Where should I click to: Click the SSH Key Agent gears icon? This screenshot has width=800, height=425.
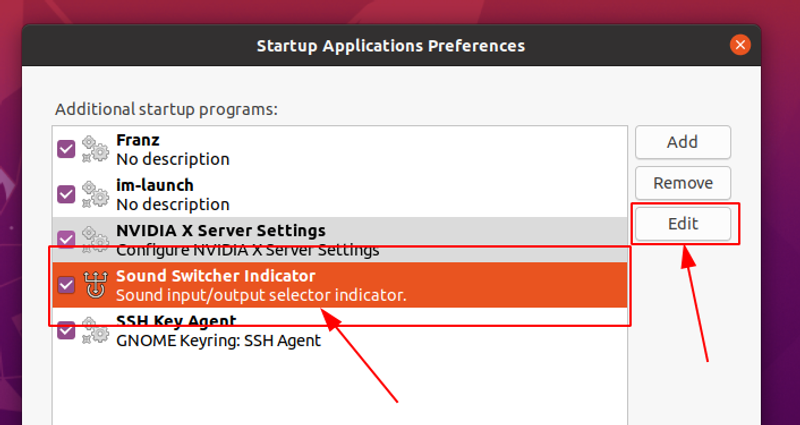click(x=95, y=330)
